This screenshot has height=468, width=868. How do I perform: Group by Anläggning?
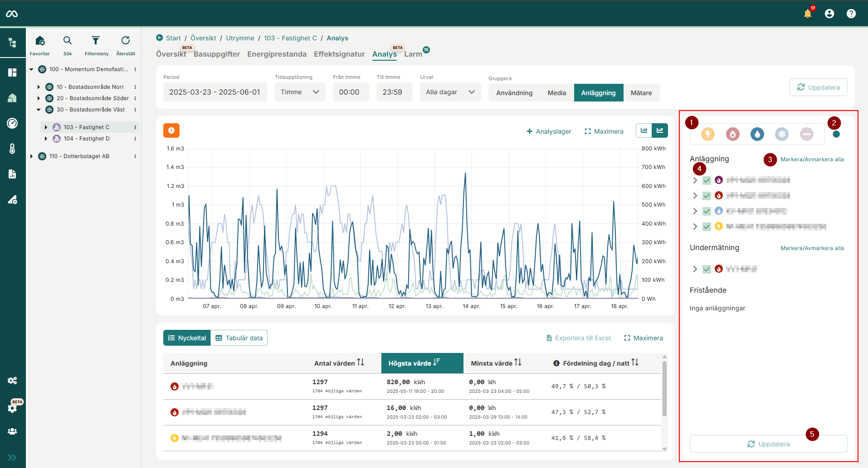pyautogui.click(x=599, y=93)
